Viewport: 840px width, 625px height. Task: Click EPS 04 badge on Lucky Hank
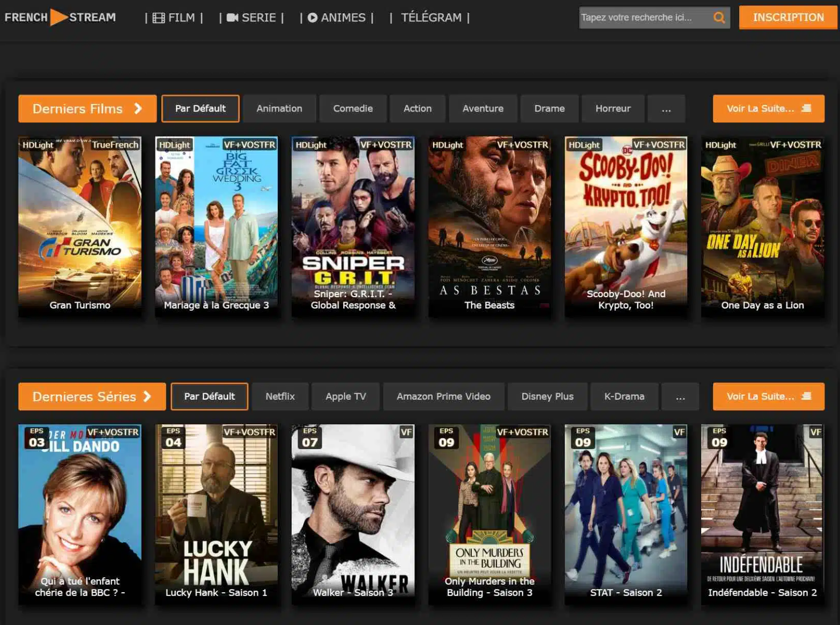[x=174, y=438]
